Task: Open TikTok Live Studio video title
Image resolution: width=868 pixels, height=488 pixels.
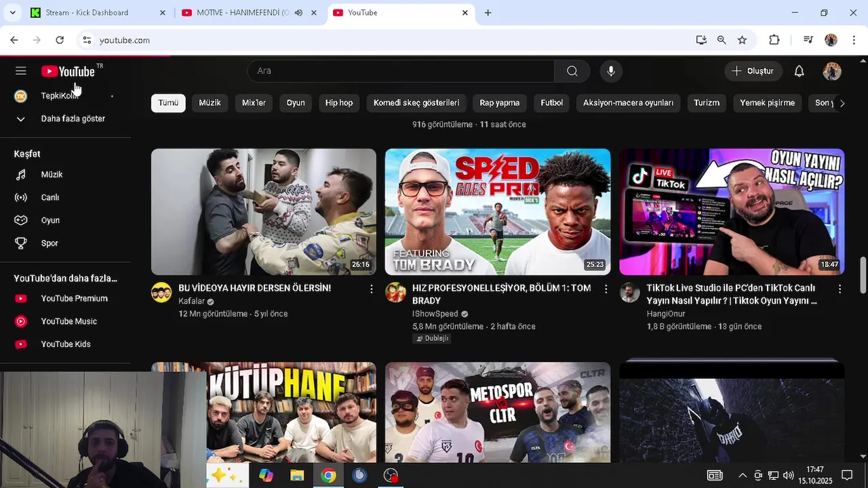Action: (732, 294)
